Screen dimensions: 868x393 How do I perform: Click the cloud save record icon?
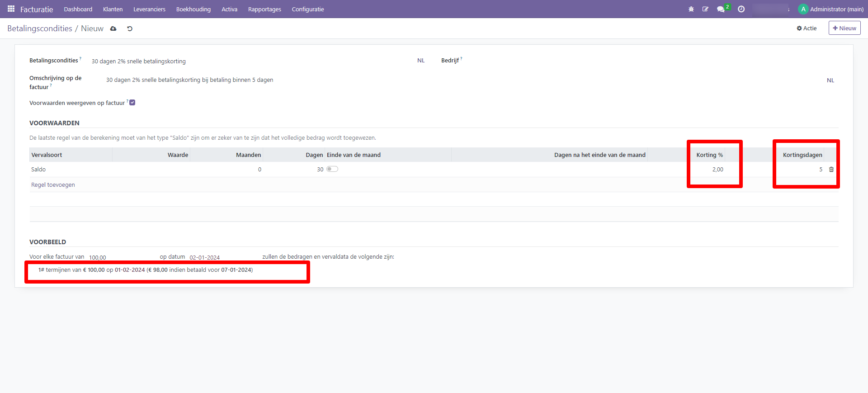click(113, 28)
